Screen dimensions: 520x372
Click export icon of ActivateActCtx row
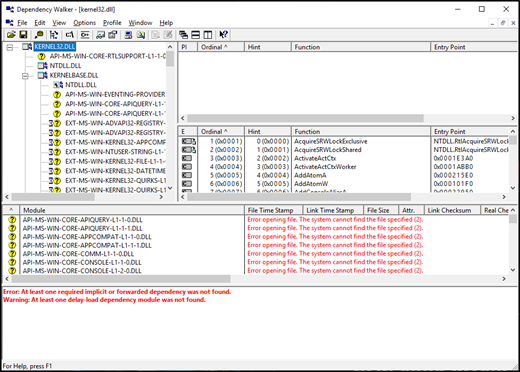[x=187, y=158]
